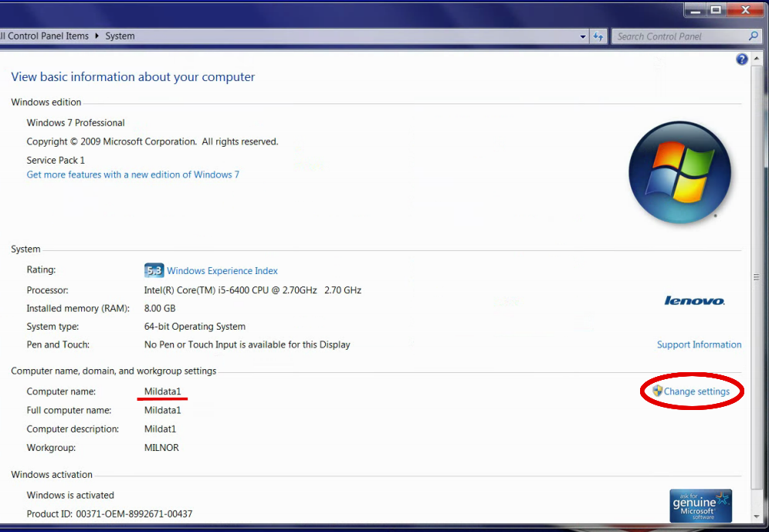The image size is (769, 532).
Task: Click the genuine Microsoft software badge
Action: point(700,505)
